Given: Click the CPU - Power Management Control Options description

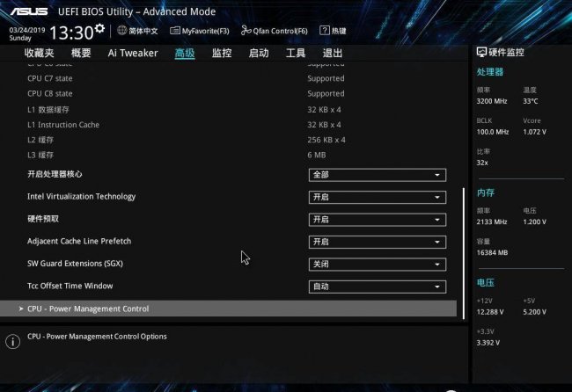Looking at the screenshot, I should point(97,337).
